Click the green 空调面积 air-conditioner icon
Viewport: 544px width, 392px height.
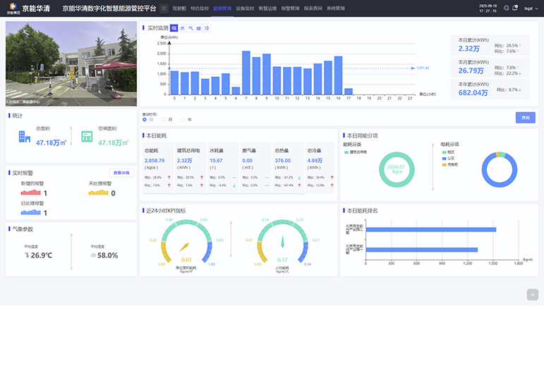point(87,137)
